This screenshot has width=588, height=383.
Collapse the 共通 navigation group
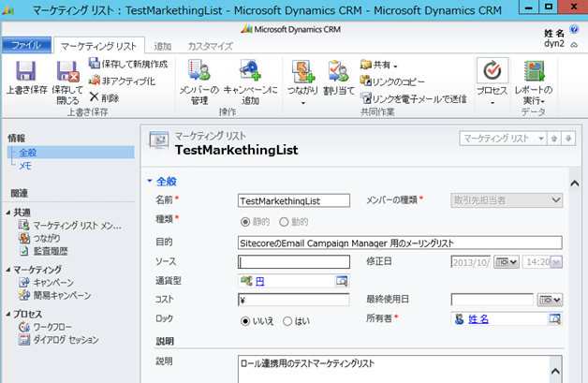8,213
